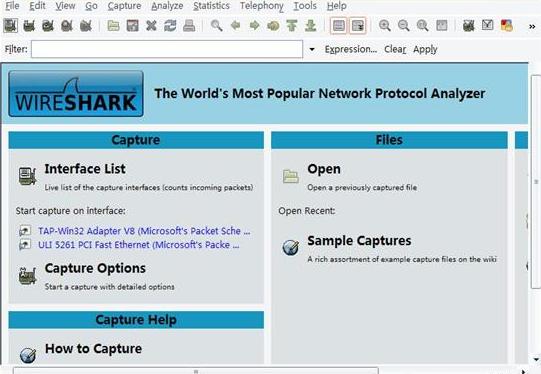Open the Tools menu
Image resolution: width=541 pixels, height=374 pixels.
(305, 6)
